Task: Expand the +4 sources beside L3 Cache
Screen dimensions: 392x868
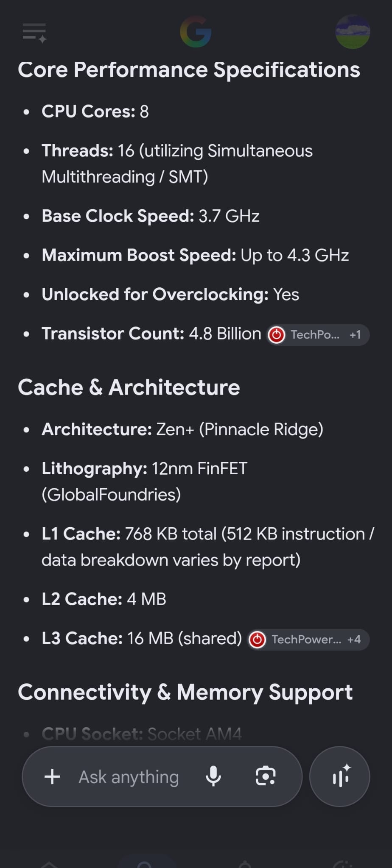Action: tap(354, 640)
